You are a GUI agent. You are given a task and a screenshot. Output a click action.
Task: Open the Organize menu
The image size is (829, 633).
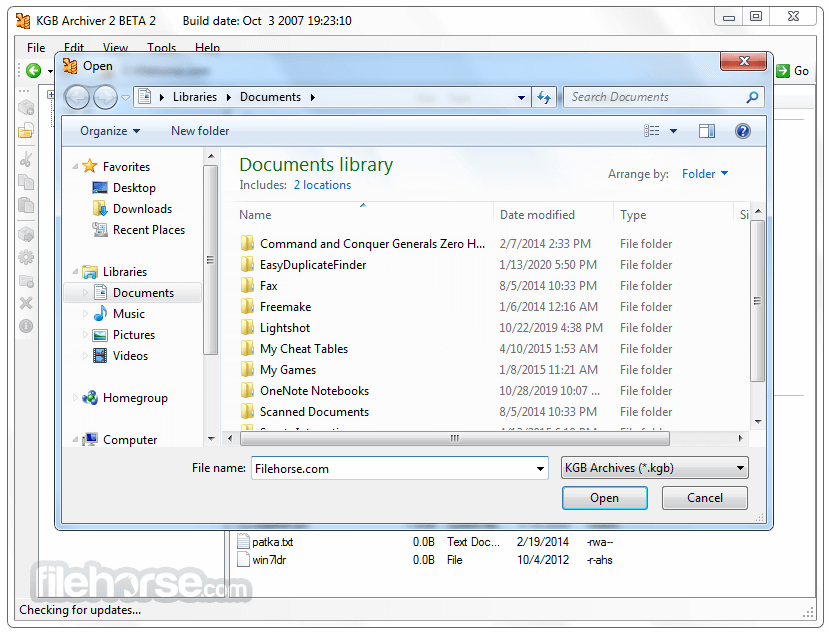(109, 131)
